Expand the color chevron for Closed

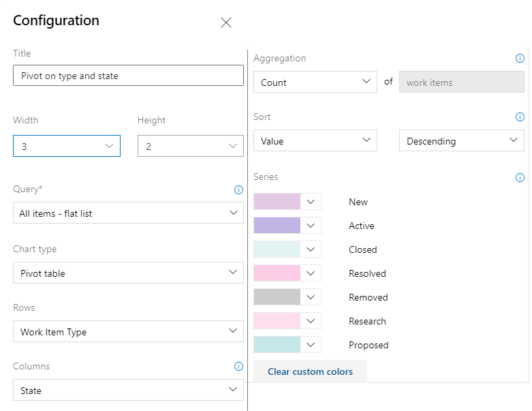(311, 249)
